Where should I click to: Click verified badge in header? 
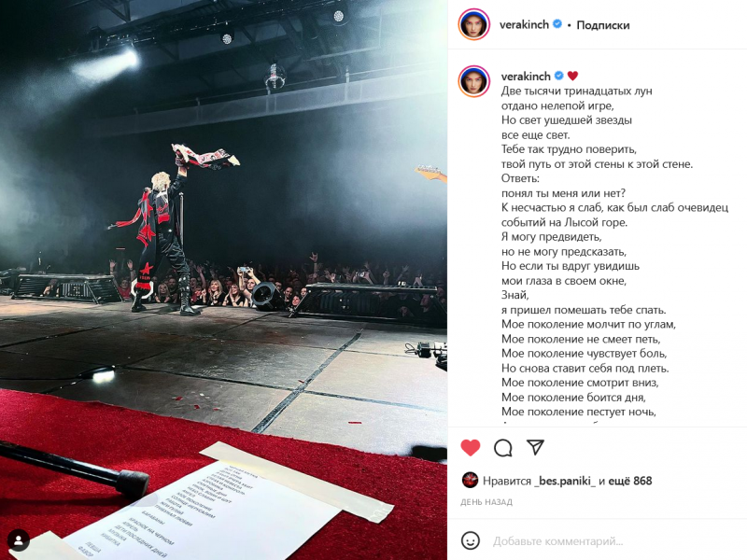pos(557,24)
